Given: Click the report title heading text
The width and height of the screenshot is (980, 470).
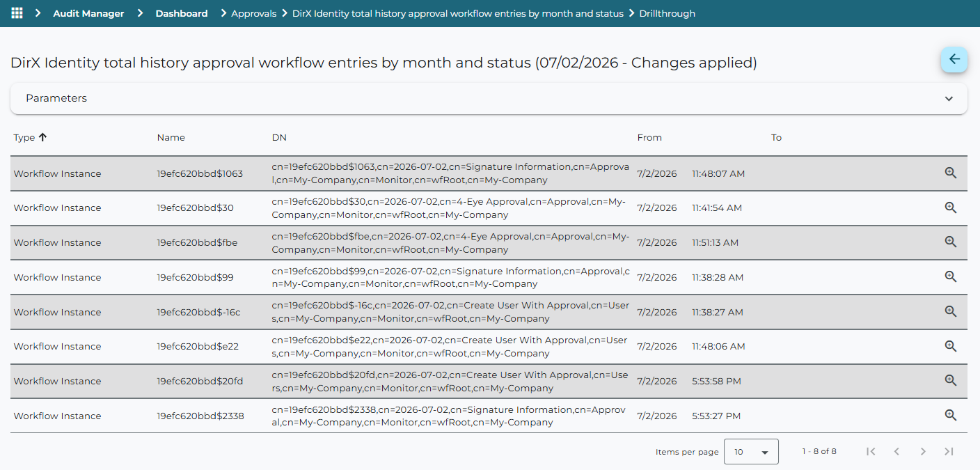Looking at the screenshot, I should [x=384, y=63].
